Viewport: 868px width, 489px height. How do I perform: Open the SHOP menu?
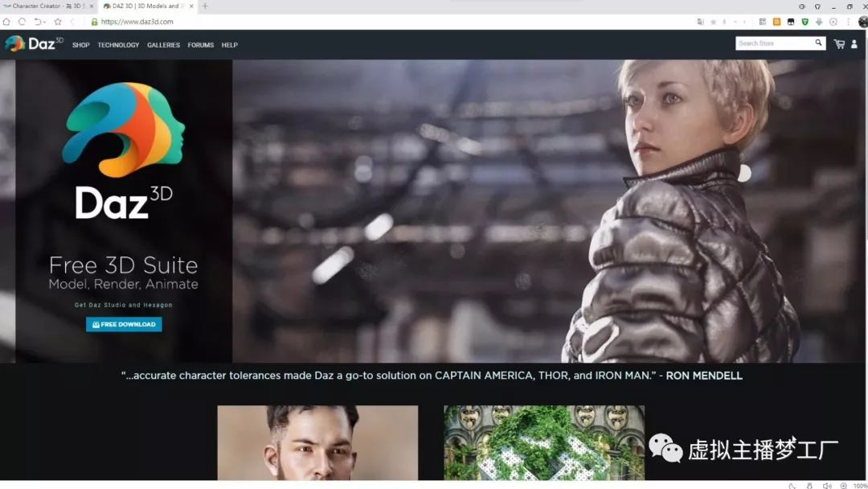(x=81, y=45)
